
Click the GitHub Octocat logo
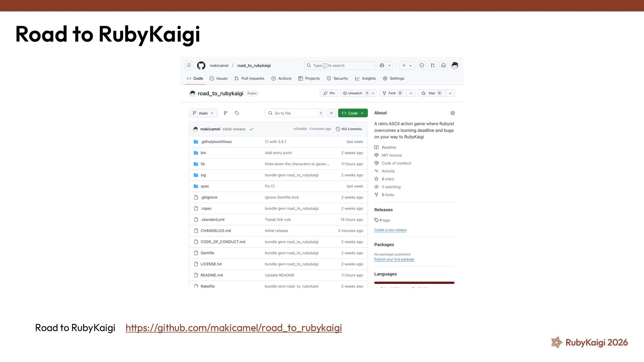click(x=201, y=65)
